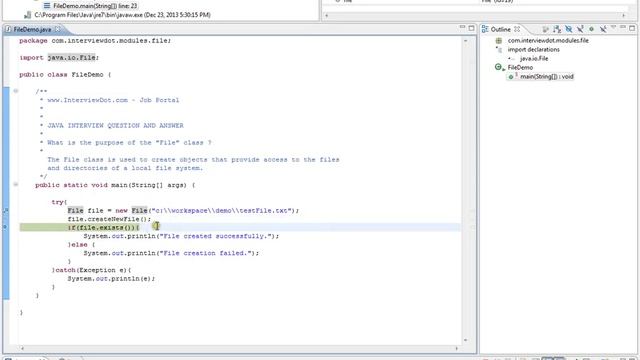Click the main method green icon in Outline
640x360 pixels.
[511, 77]
